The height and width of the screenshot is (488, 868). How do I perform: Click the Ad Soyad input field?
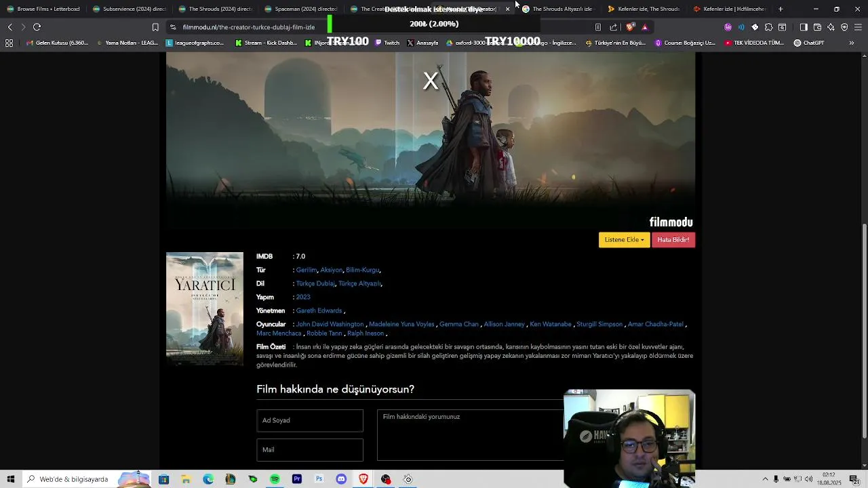click(x=310, y=420)
